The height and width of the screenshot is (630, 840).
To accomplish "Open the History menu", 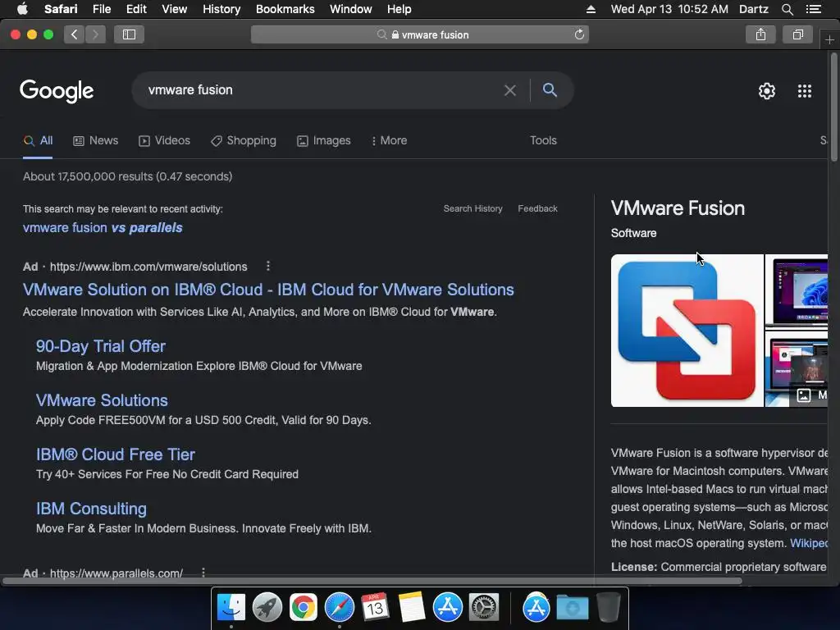I will pos(221,9).
